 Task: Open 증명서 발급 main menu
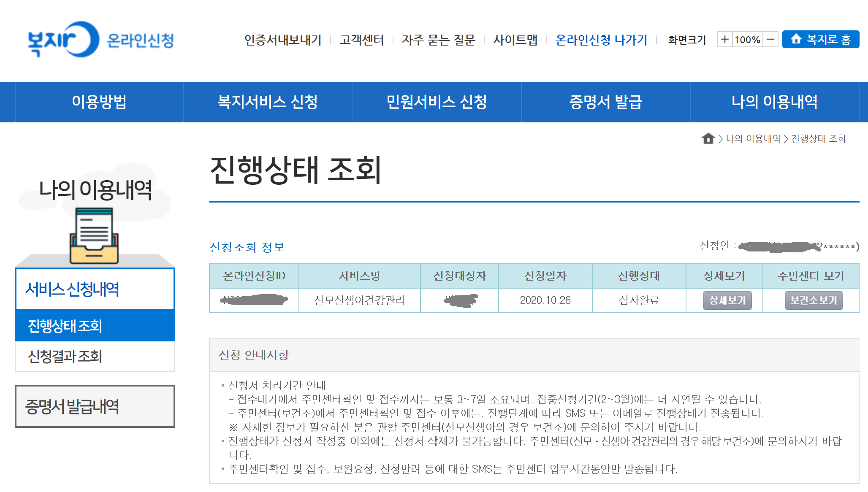[605, 102]
